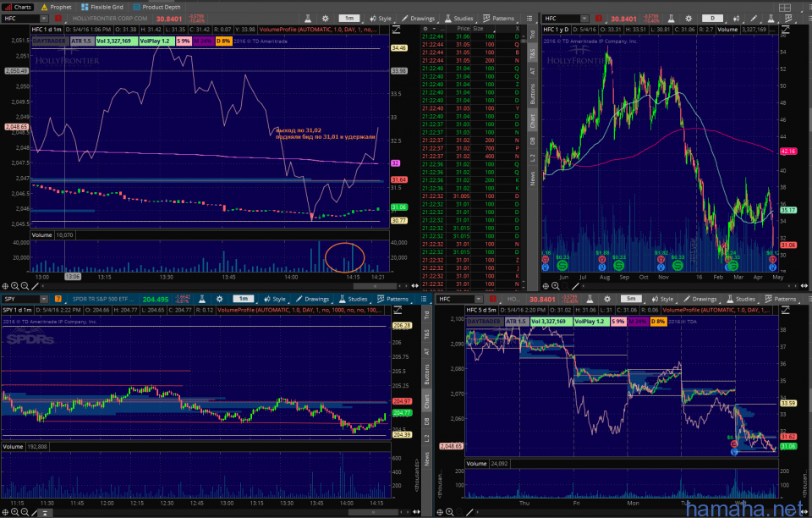The width and height of the screenshot is (812, 518).
Task: Open the Flexible Grid tab
Action: (102, 7)
